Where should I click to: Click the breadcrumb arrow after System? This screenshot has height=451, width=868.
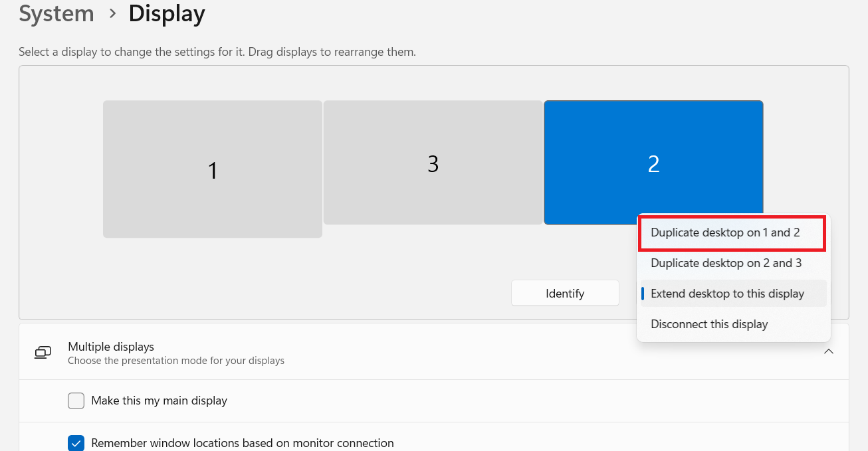click(111, 15)
